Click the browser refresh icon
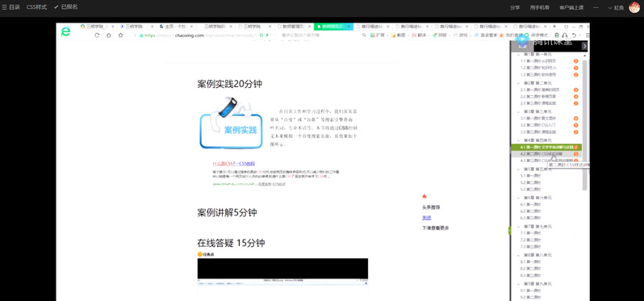Screen dimensions: 644x301 [x=97, y=36]
